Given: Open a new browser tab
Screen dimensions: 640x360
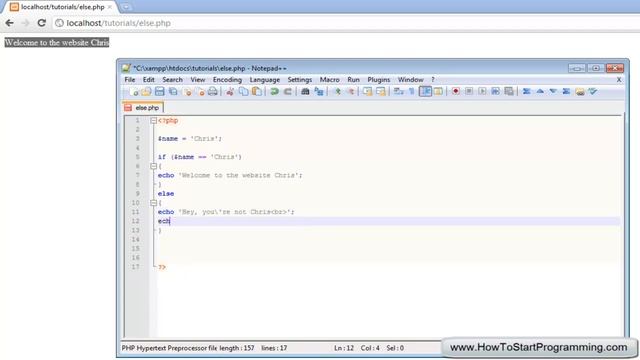Looking at the screenshot, I should click(126, 7).
